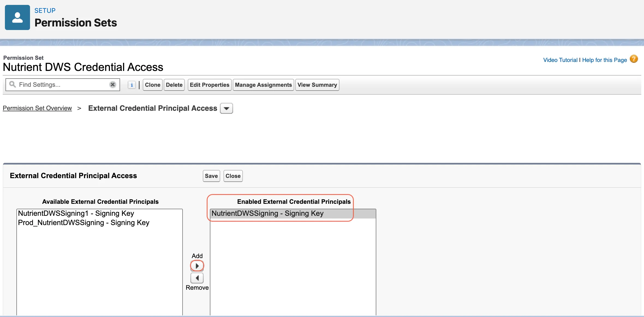Select NutrientDWSSigning1 - Signing Key
This screenshot has width=644, height=317.
[100, 213]
